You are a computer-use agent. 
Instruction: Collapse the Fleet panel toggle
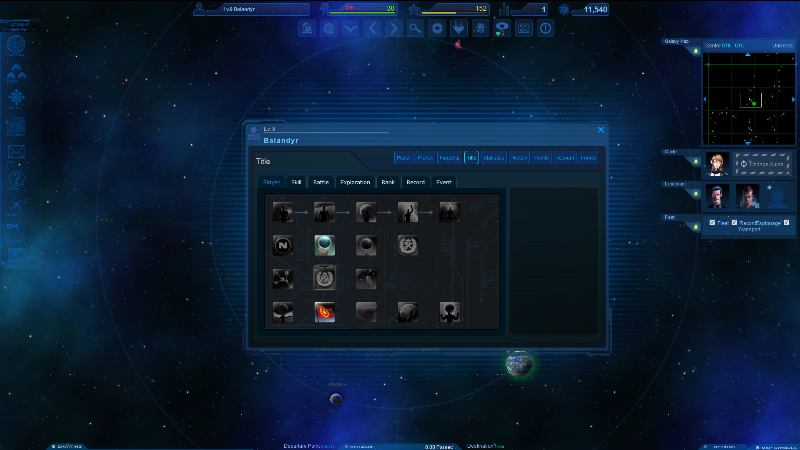695,227
